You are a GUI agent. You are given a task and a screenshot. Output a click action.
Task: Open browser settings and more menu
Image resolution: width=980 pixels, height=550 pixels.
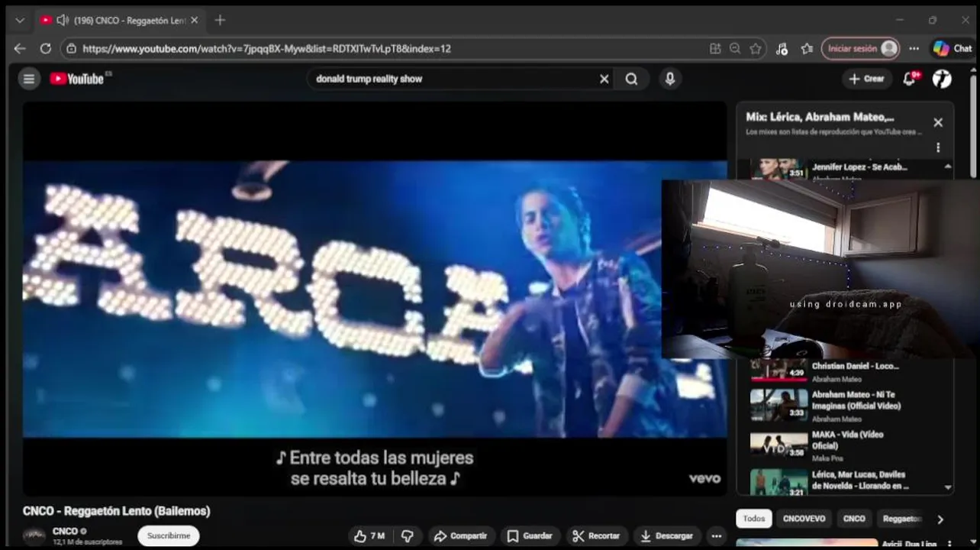point(914,48)
